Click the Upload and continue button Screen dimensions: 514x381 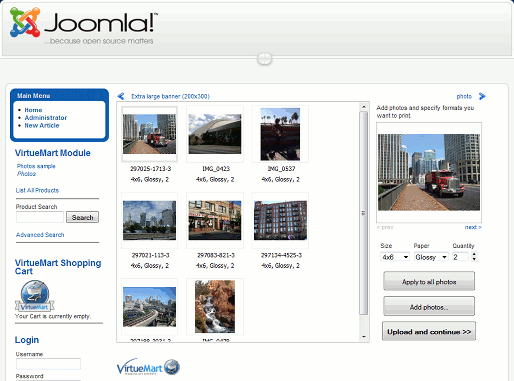coord(429,332)
